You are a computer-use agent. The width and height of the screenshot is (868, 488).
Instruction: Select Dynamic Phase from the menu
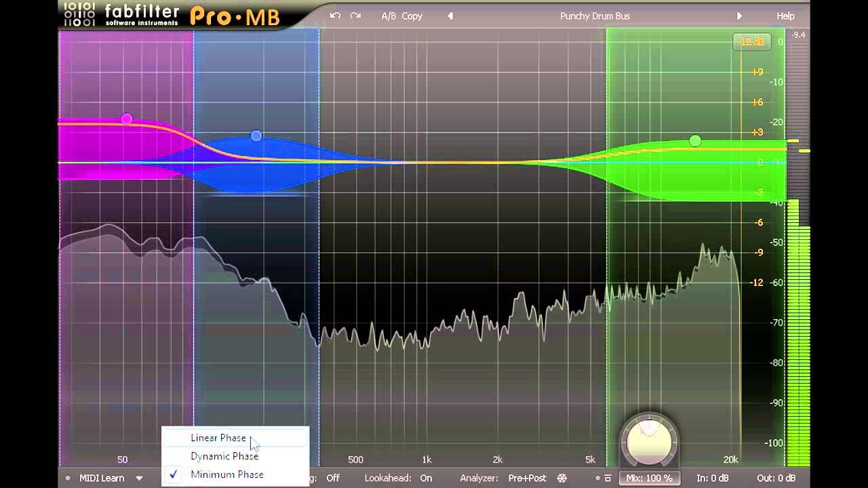click(235, 456)
